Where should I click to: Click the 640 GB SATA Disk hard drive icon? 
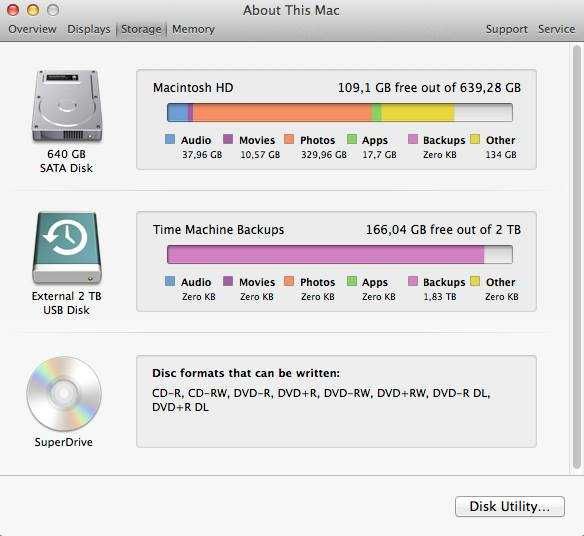(67, 106)
